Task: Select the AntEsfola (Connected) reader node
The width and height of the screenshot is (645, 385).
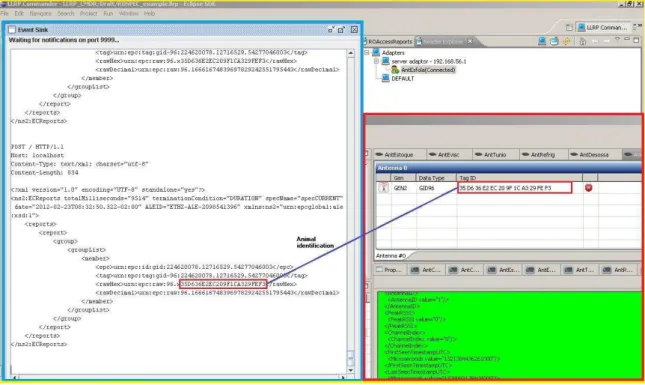Action: click(x=423, y=70)
